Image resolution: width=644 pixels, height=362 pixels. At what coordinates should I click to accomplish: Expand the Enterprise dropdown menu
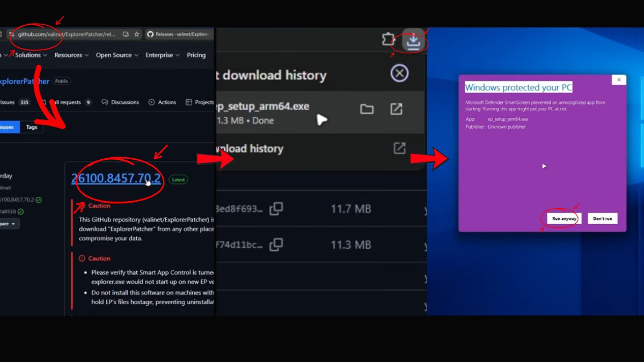(163, 55)
